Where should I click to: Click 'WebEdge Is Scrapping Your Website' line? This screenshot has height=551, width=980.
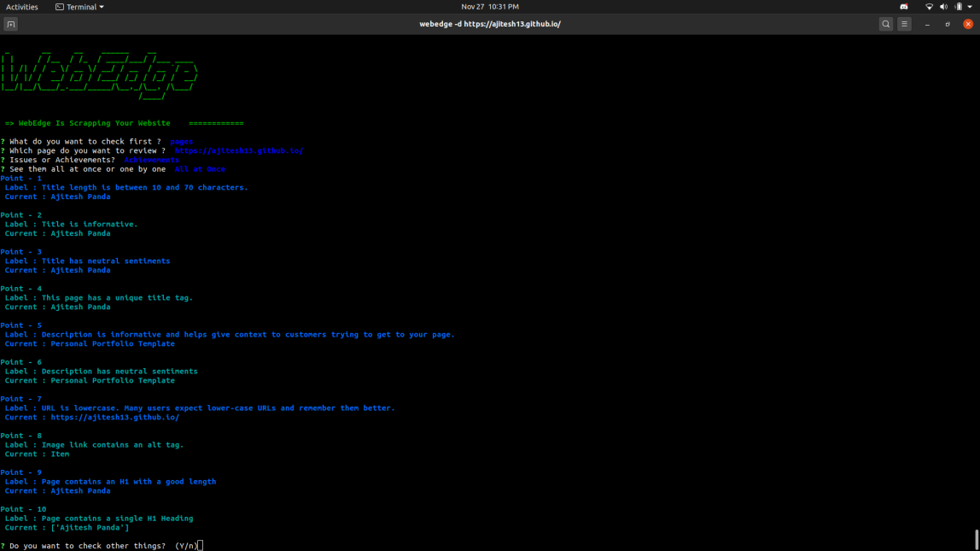pyautogui.click(x=95, y=123)
